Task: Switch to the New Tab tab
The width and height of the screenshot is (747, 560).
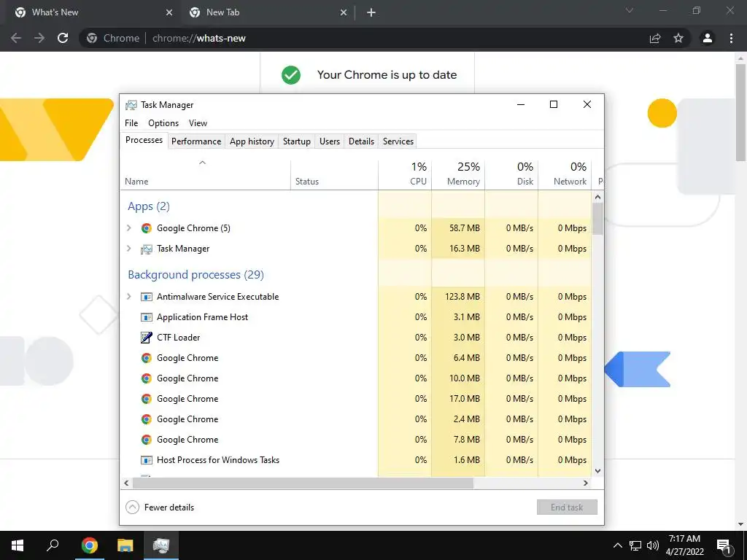Action: pyautogui.click(x=267, y=12)
